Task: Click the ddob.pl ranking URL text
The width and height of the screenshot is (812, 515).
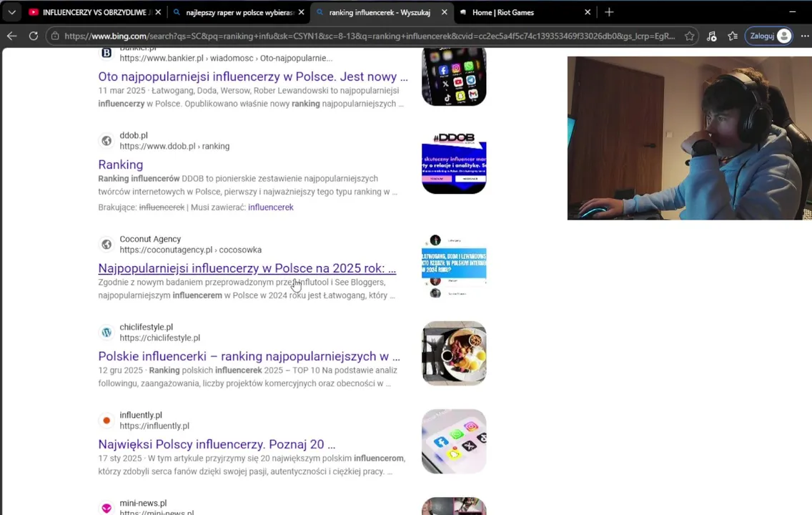Action: coord(174,146)
